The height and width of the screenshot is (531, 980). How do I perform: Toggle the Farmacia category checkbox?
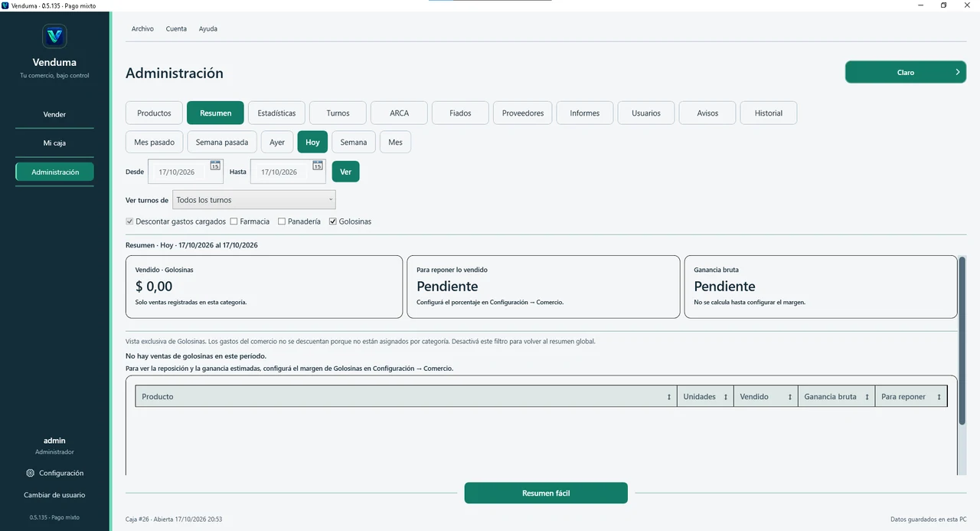click(234, 221)
